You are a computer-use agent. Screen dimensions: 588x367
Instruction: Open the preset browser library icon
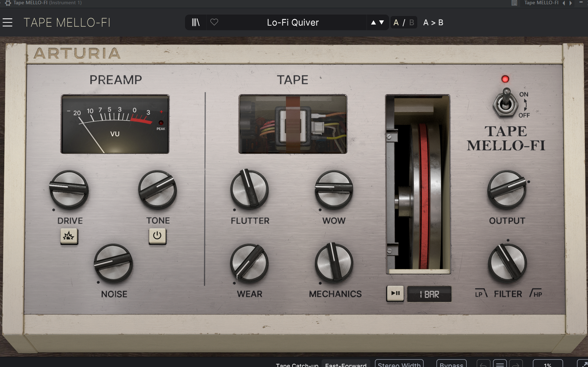[x=196, y=22]
